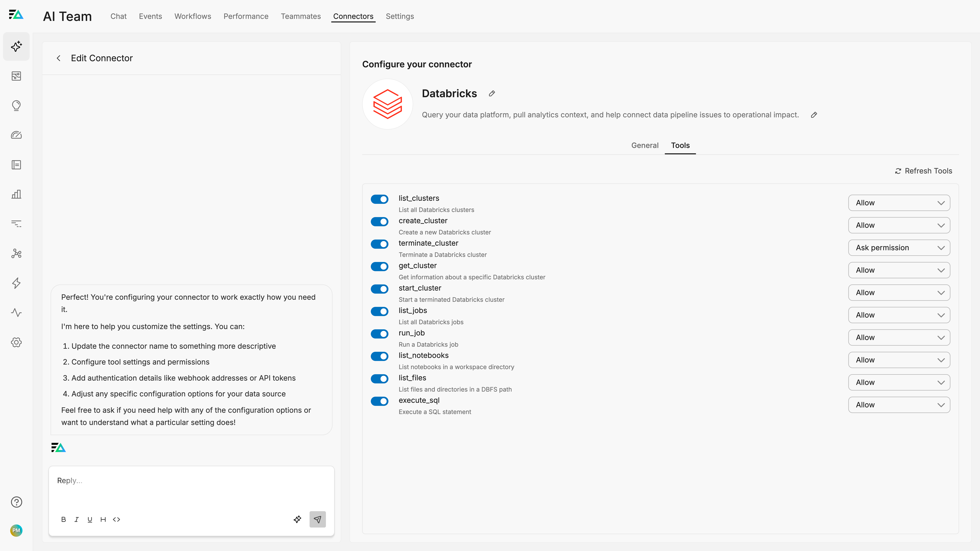
Task: Open the gear settings icon in sidebar
Action: click(16, 342)
